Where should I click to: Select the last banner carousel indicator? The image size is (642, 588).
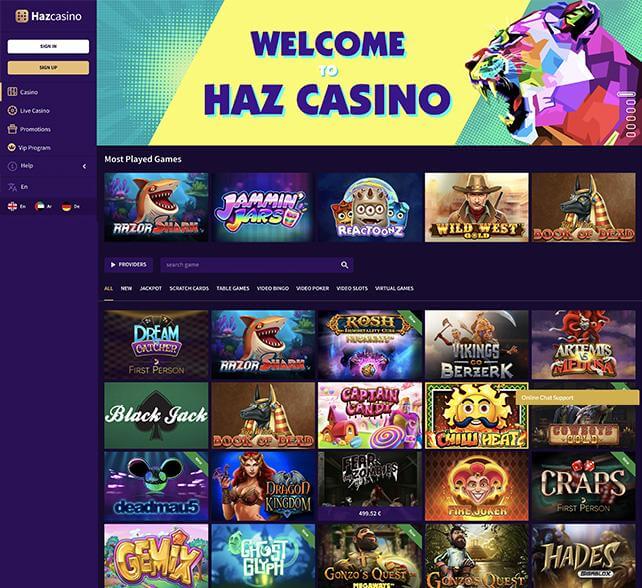pyautogui.click(x=631, y=134)
